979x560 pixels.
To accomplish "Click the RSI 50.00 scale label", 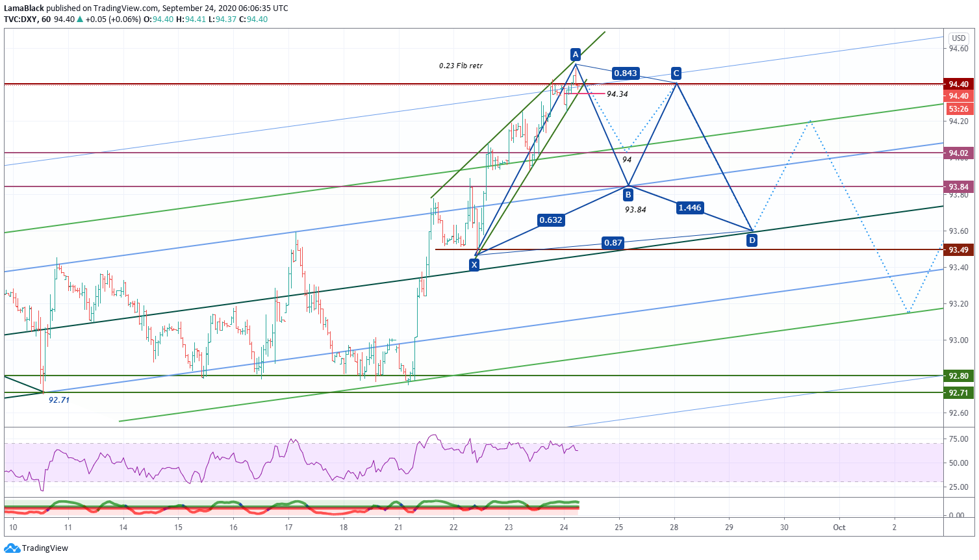I will 959,464.
